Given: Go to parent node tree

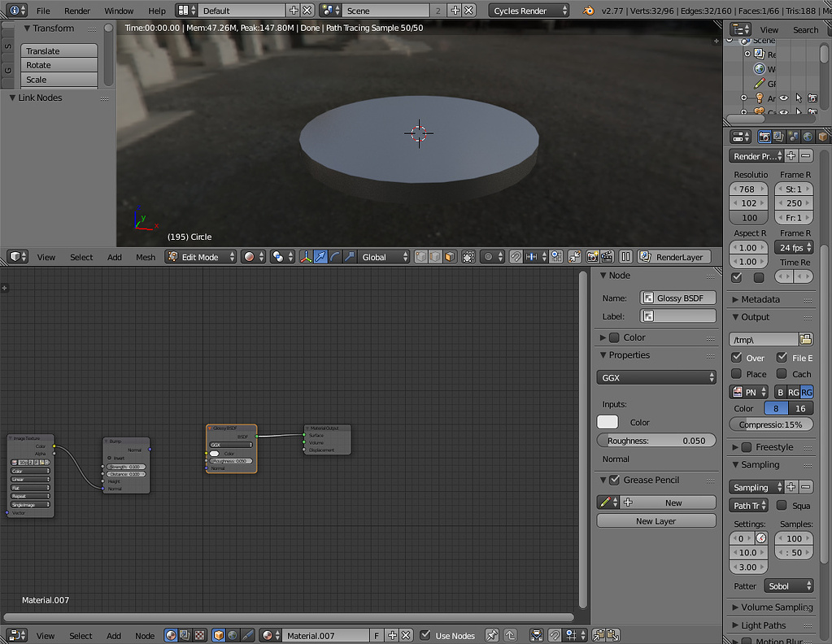Looking at the screenshot, I should tap(511, 635).
